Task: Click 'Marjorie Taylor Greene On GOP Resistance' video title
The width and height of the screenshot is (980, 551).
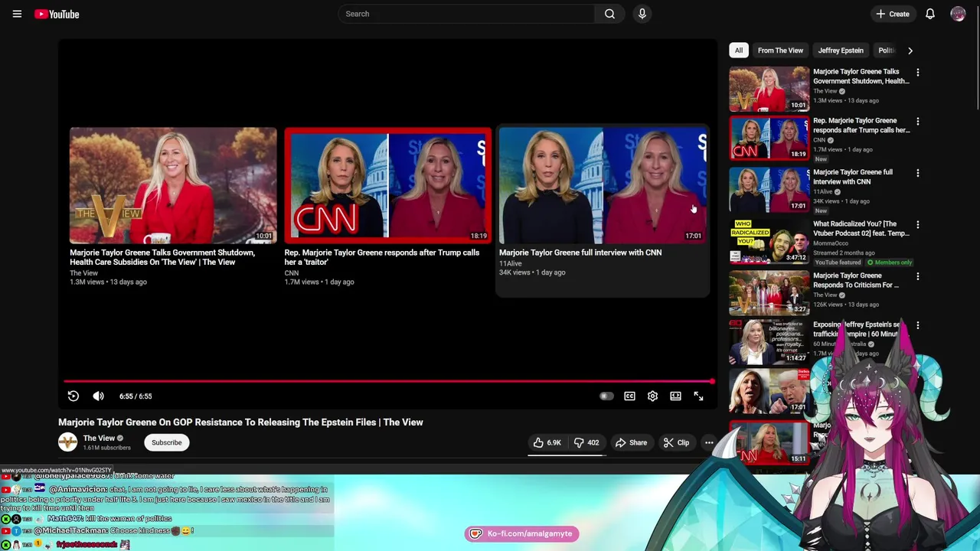Action: [x=240, y=422]
